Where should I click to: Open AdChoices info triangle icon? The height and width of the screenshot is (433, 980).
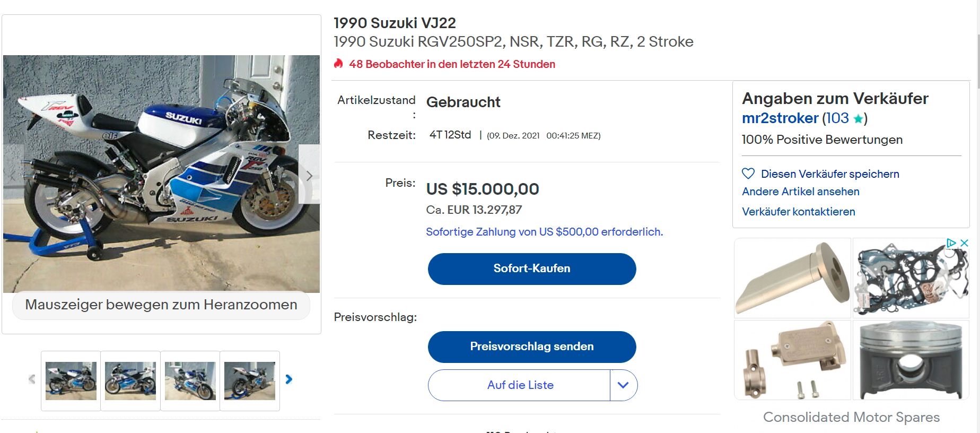(951, 243)
